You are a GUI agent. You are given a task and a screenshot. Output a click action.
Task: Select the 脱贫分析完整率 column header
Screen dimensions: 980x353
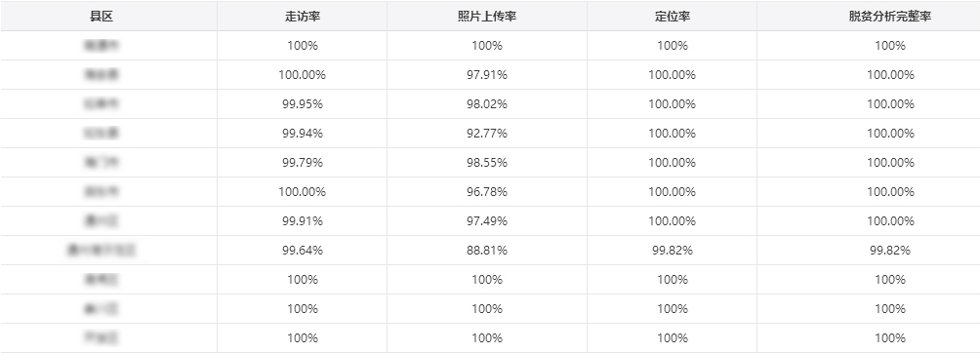coord(890,17)
